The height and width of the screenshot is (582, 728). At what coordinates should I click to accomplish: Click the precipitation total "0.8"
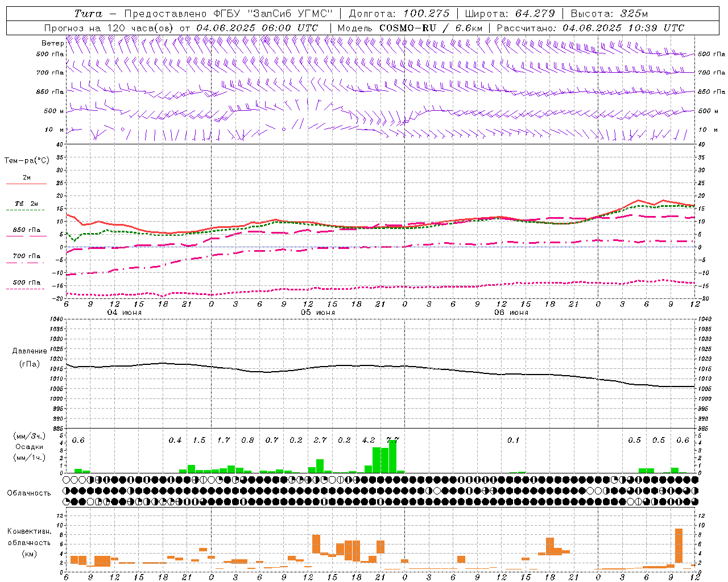tap(247, 440)
